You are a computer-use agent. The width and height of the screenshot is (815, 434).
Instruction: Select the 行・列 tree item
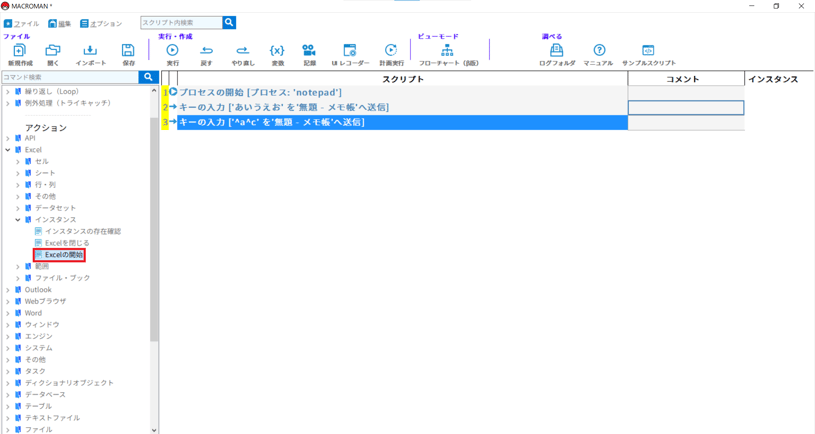45,185
